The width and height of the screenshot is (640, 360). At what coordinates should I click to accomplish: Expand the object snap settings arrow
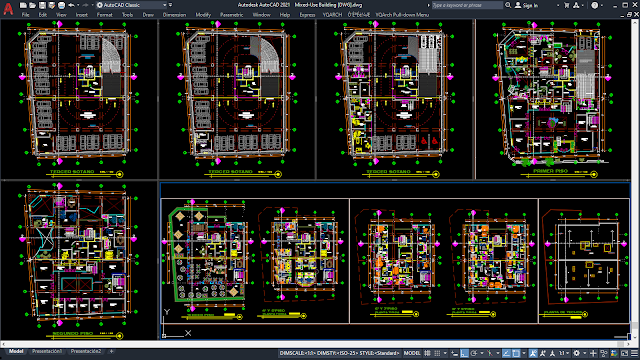point(524,353)
